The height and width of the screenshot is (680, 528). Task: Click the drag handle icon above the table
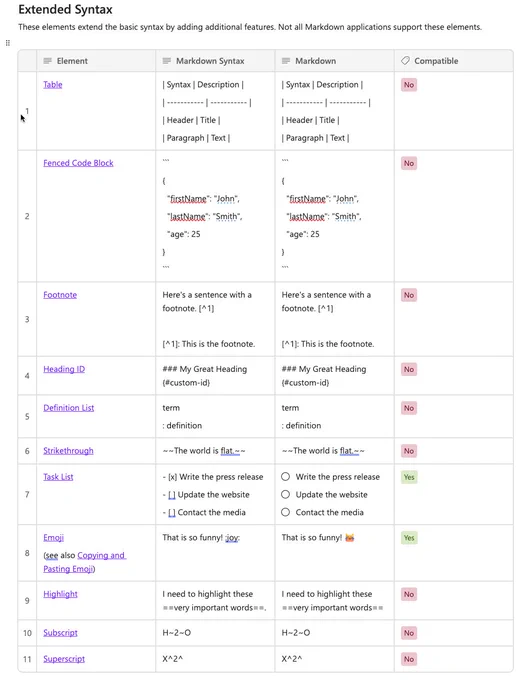click(8, 43)
